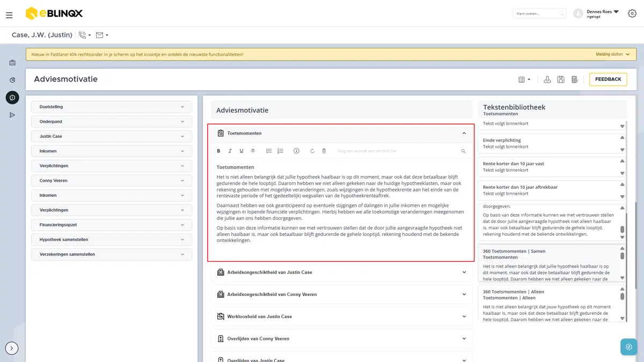644x362 pixels.
Task: Open the pie chart section in left sidebar
Action: 12,80
